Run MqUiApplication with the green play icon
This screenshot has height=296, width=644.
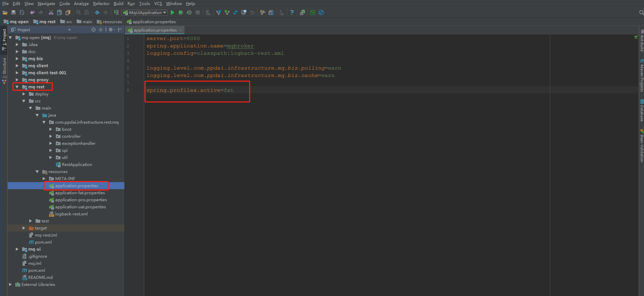173,12
